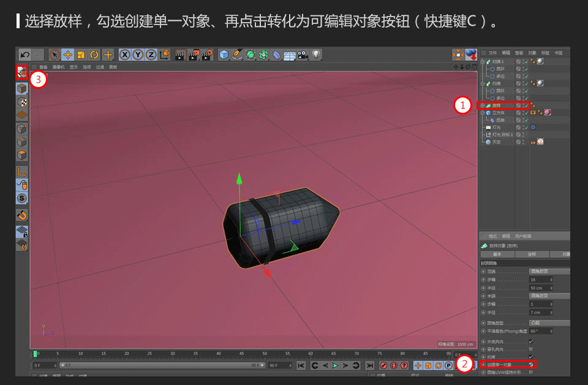Click the Undo icon
The image size is (588, 385).
(x=25, y=55)
